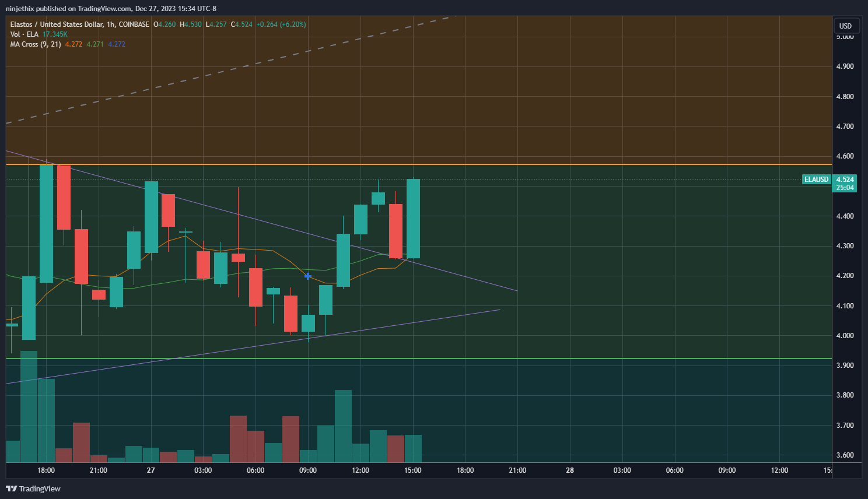The height and width of the screenshot is (499, 868).
Task: Click the latest green candle at 15:00
Action: tap(413, 219)
